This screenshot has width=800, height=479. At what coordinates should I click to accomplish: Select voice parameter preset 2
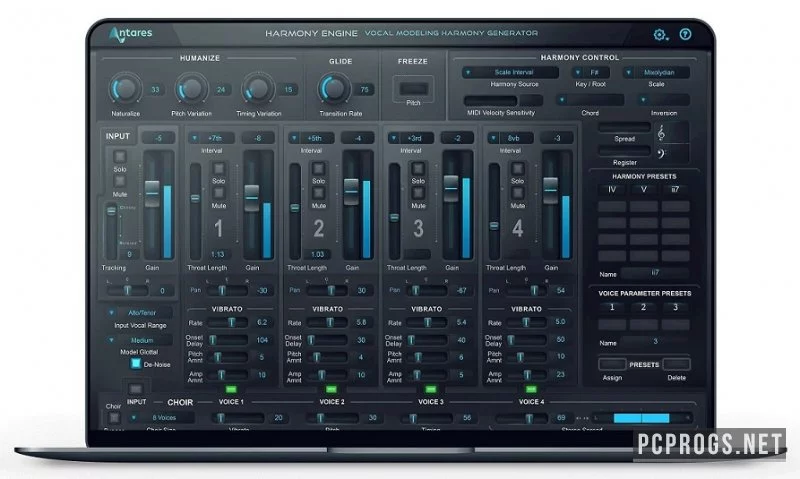pyautogui.click(x=643, y=307)
